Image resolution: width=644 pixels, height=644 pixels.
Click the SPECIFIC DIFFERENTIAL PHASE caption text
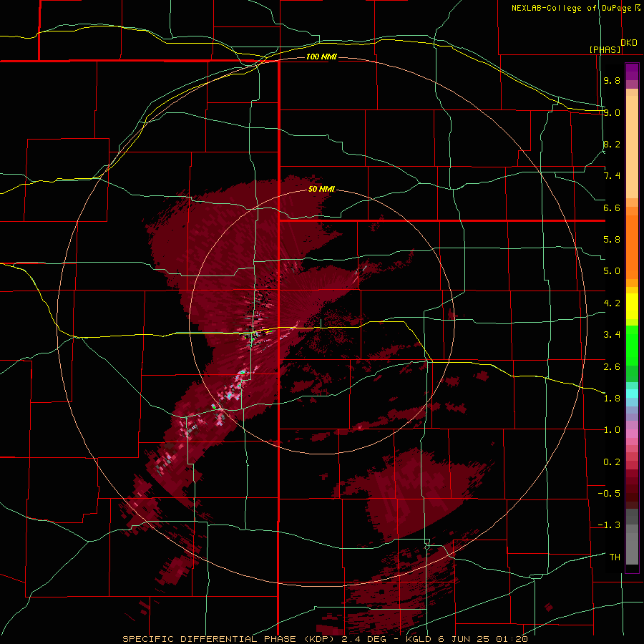209,639
